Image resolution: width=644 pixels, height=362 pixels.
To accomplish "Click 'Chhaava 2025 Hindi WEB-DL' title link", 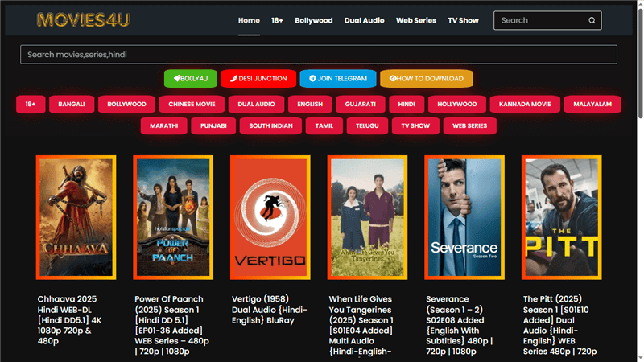I will [70, 319].
